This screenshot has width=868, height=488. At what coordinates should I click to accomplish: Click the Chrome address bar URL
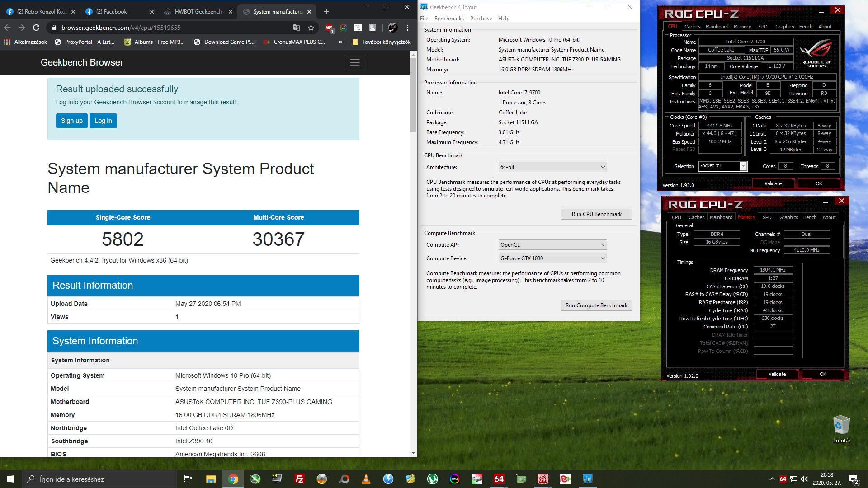pyautogui.click(x=121, y=28)
